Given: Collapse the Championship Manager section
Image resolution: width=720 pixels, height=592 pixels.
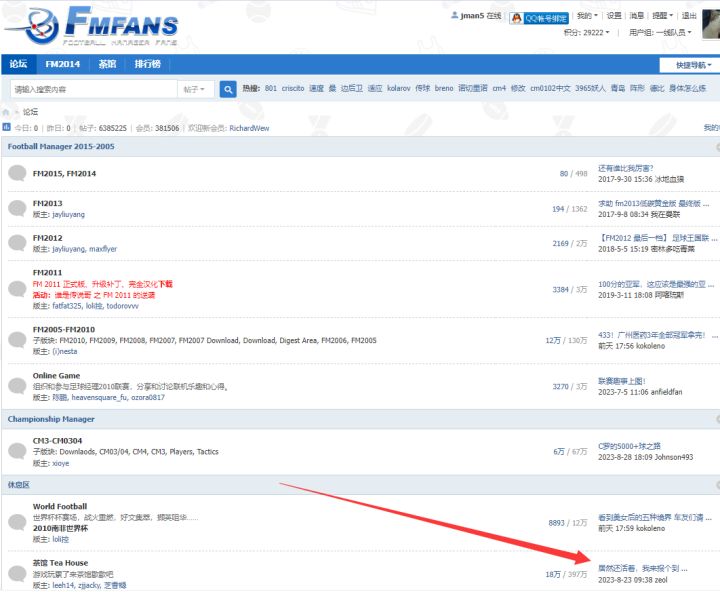Looking at the screenshot, I should (x=718, y=419).
